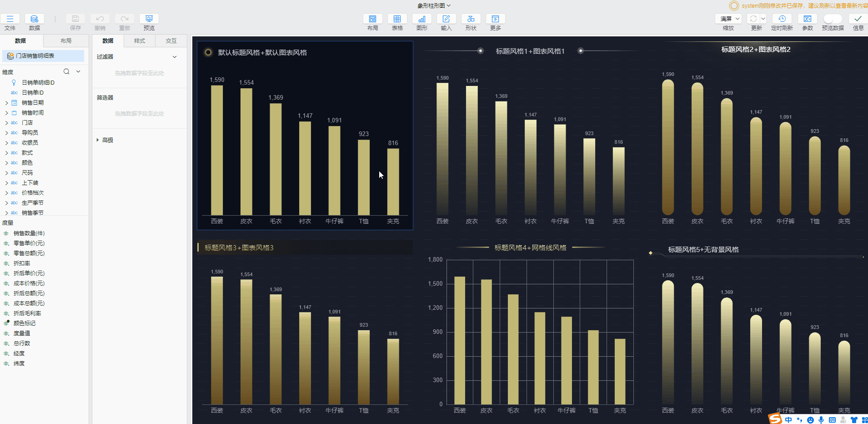Viewport: 868px width, 424px height.
Task: Open the 参数 (Parameters) icon
Action: tap(807, 19)
